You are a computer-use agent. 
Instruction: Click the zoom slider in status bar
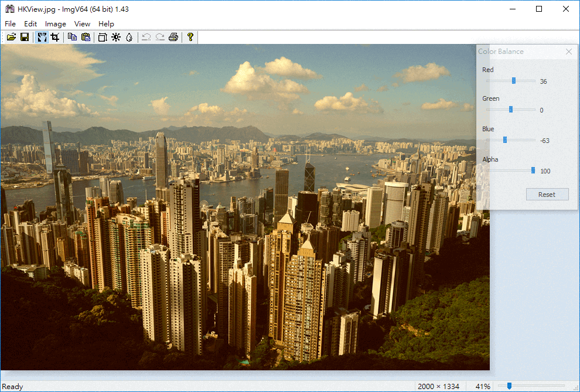[x=531, y=386]
